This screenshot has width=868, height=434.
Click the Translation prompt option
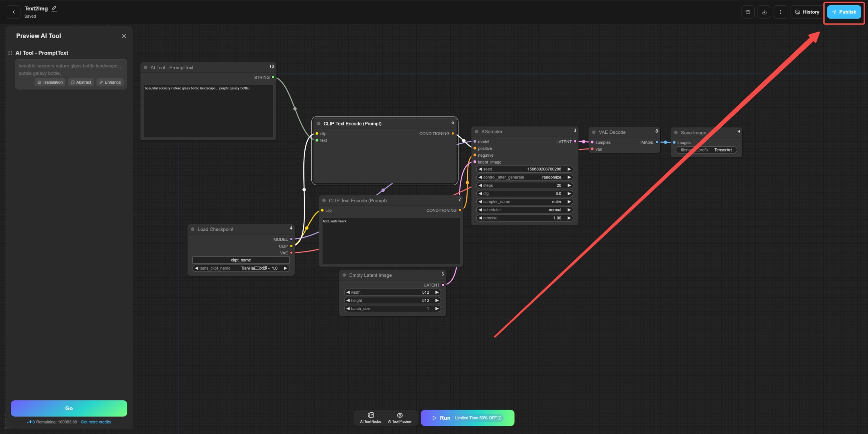point(50,82)
